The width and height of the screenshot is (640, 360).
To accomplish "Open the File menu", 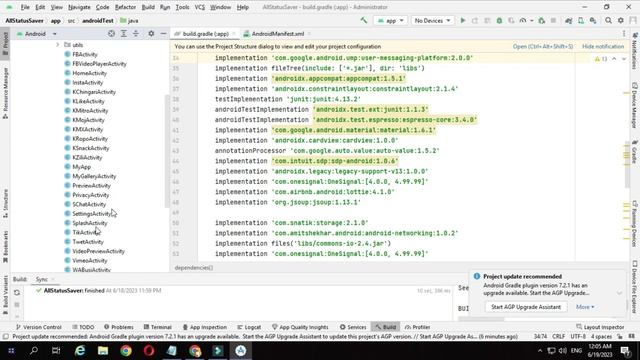I will (x=25, y=7).
